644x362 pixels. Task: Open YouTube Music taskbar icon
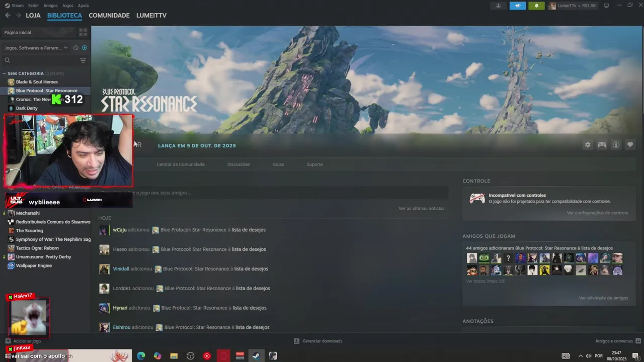tap(207, 356)
